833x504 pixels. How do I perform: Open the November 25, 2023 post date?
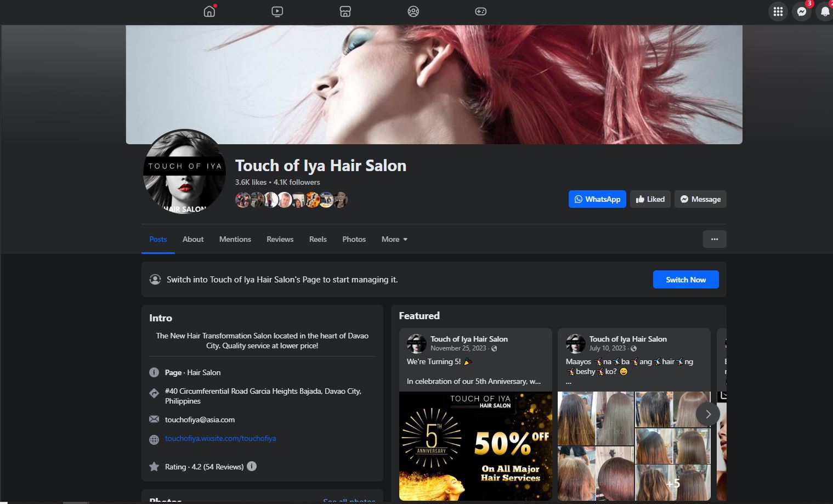[x=458, y=348]
